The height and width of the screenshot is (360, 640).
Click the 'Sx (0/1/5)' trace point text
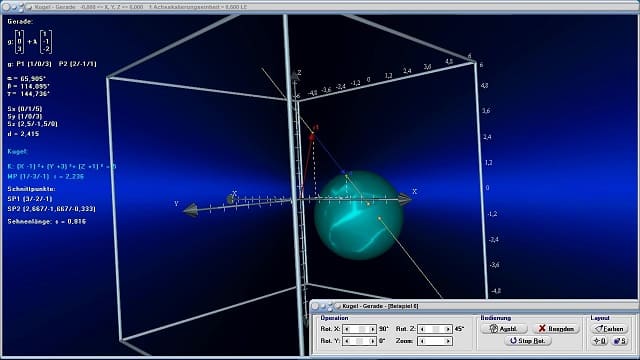(x=25, y=109)
